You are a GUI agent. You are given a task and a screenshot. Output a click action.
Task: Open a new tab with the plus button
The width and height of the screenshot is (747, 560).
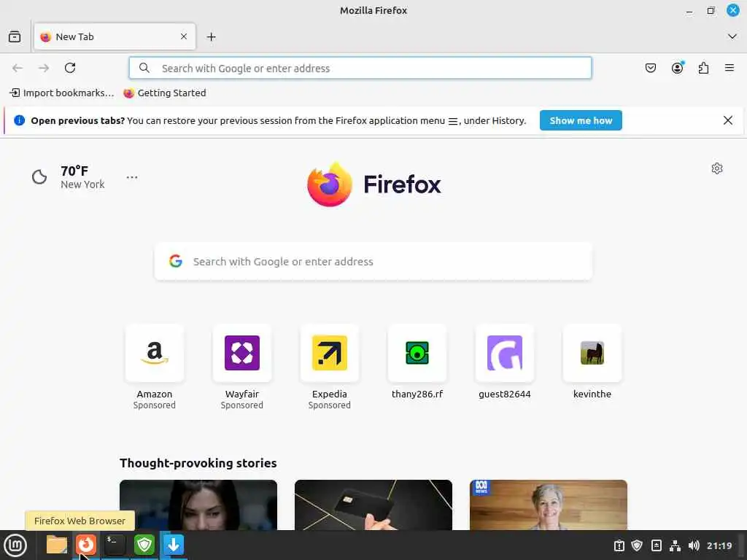pos(211,36)
